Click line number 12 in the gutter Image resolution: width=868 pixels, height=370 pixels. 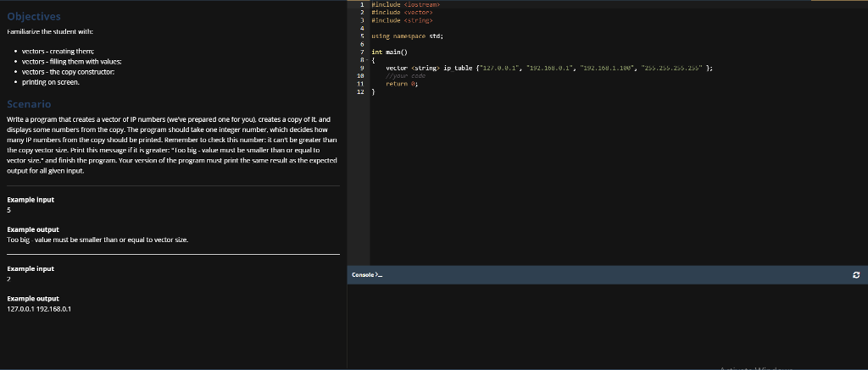[359, 92]
